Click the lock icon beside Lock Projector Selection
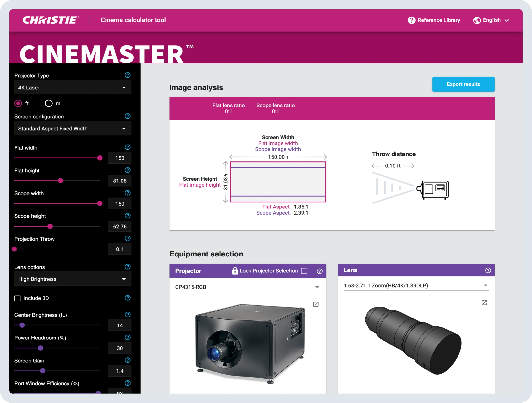This screenshot has width=532, height=403. point(235,271)
